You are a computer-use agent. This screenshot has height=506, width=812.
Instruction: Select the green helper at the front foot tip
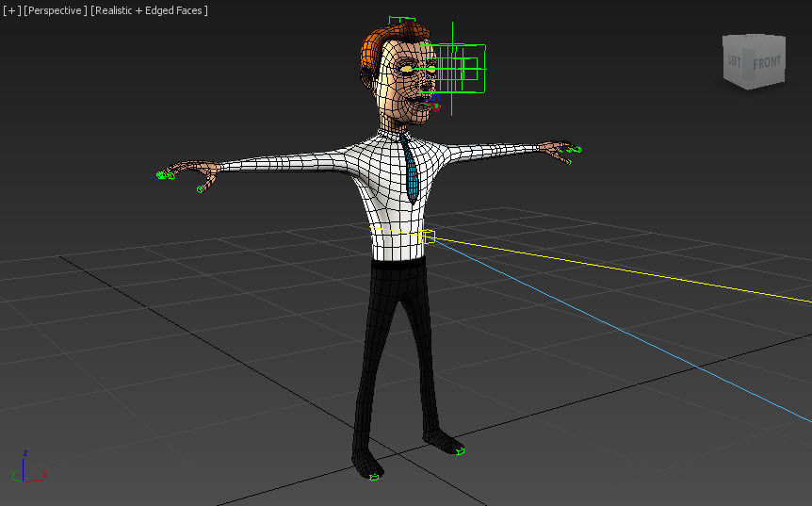coord(374,477)
